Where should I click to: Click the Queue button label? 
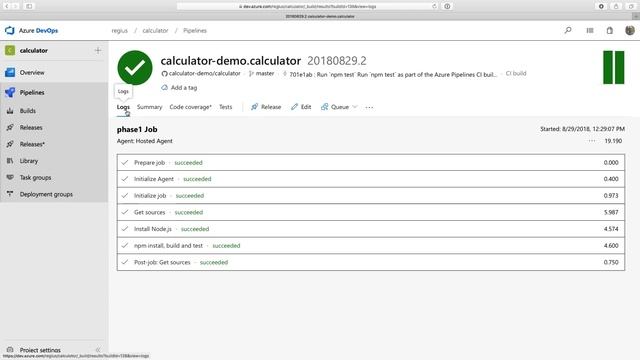pos(340,107)
